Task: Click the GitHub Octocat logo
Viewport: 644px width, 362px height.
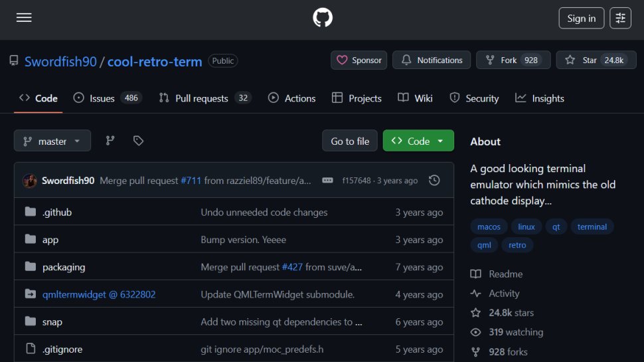Action: (323, 18)
